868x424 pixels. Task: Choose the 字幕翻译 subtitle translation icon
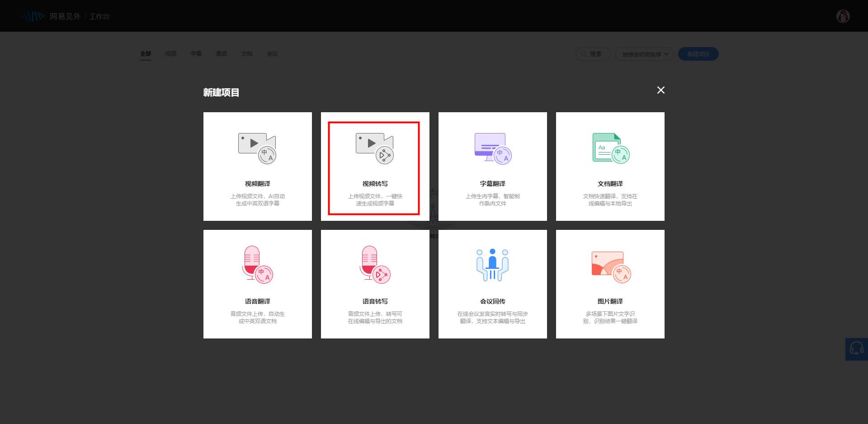click(x=493, y=148)
